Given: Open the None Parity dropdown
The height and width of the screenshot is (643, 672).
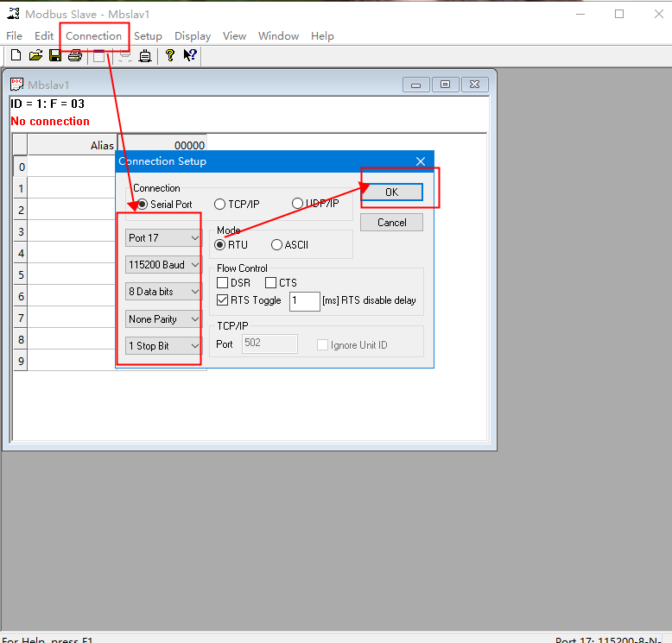Looking at the screenshot, I should coord(163,319).
